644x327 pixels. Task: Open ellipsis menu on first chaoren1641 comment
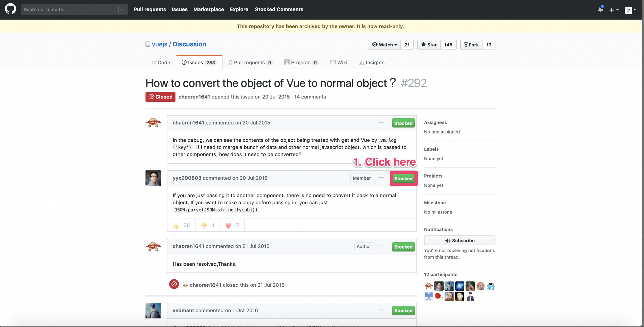tap(381, 122)
